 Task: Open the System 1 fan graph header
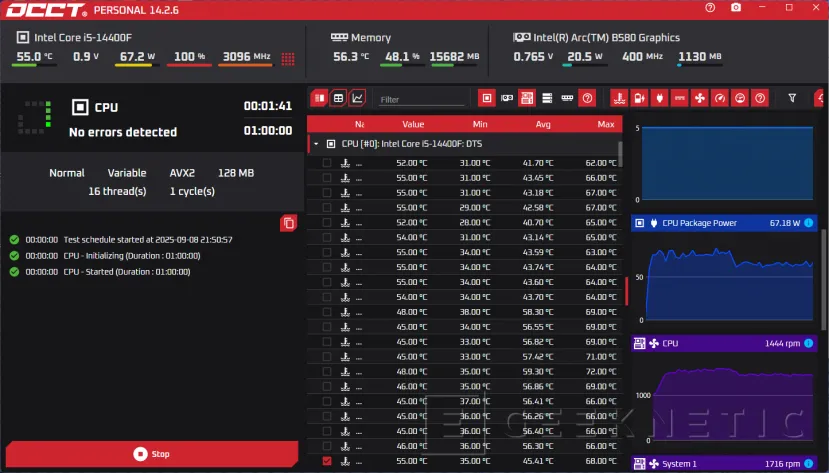tap(725, 464)
